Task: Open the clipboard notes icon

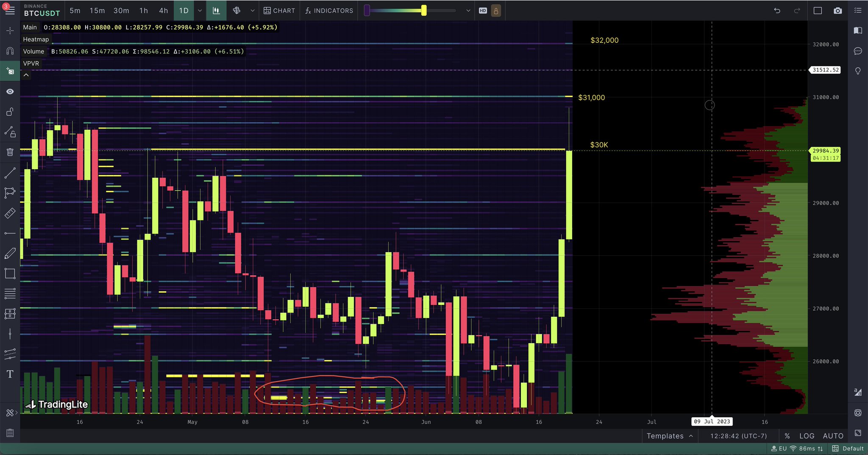Action: [10, 433]
